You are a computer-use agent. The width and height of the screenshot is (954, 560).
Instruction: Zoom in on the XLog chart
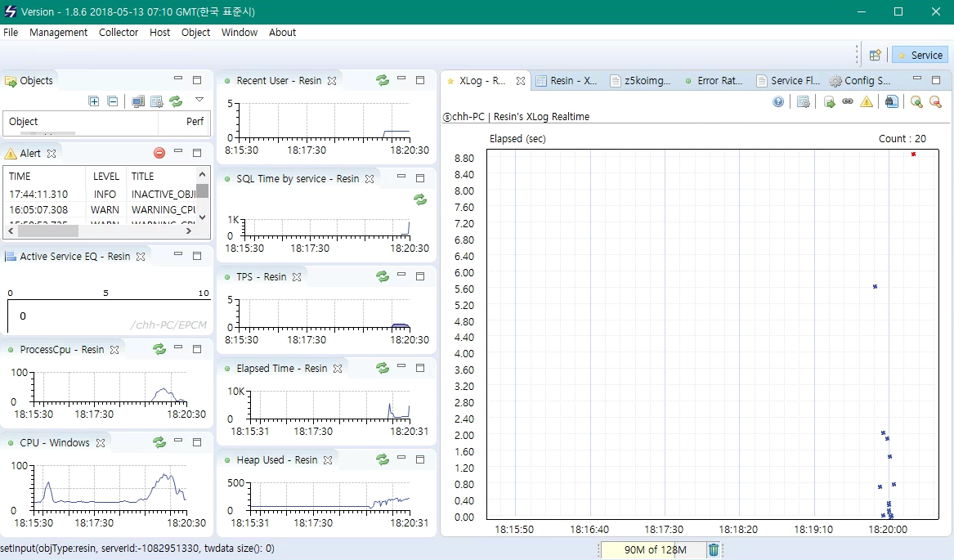click(916, 101)
